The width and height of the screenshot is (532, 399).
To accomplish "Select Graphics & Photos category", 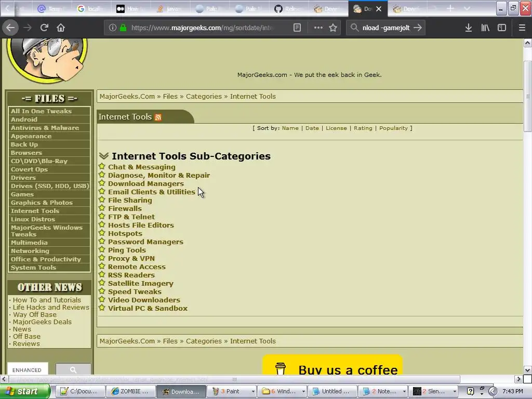I will pyautogui.click(x=42, y=203).
